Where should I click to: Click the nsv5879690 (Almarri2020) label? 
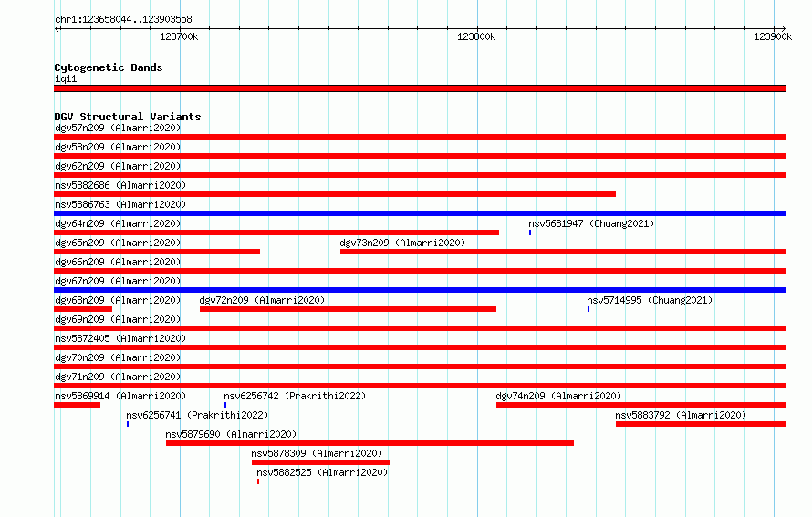231,434
